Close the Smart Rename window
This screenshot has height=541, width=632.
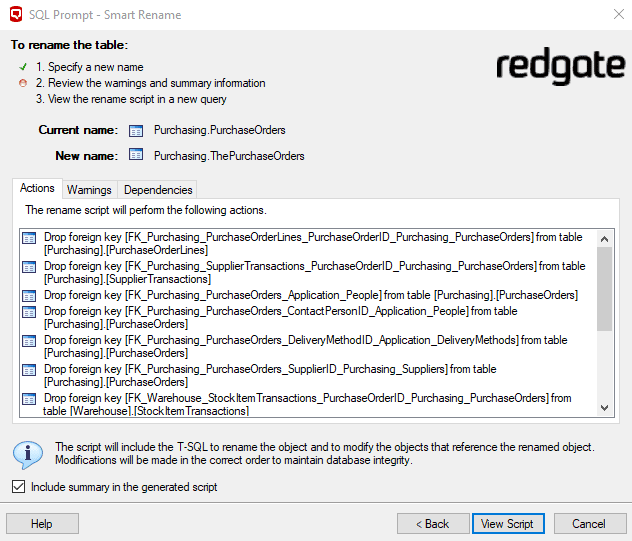pyautogui.click(x=619, y=15)
